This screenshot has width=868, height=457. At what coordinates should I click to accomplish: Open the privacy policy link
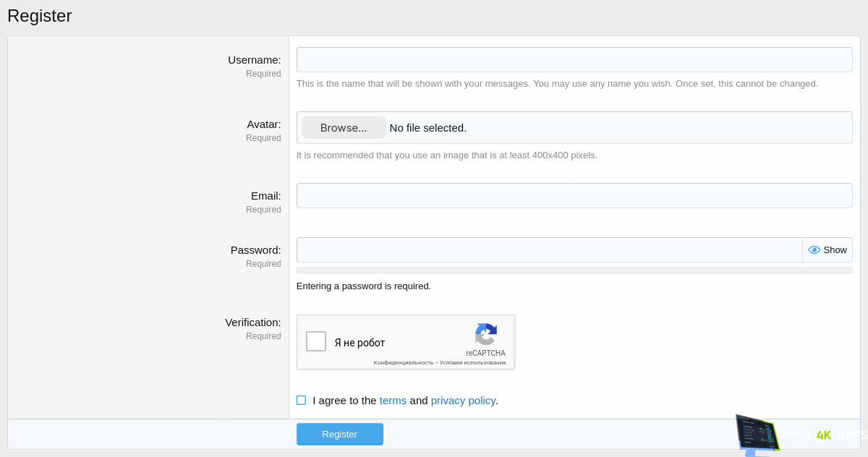(x=463, y=401)
